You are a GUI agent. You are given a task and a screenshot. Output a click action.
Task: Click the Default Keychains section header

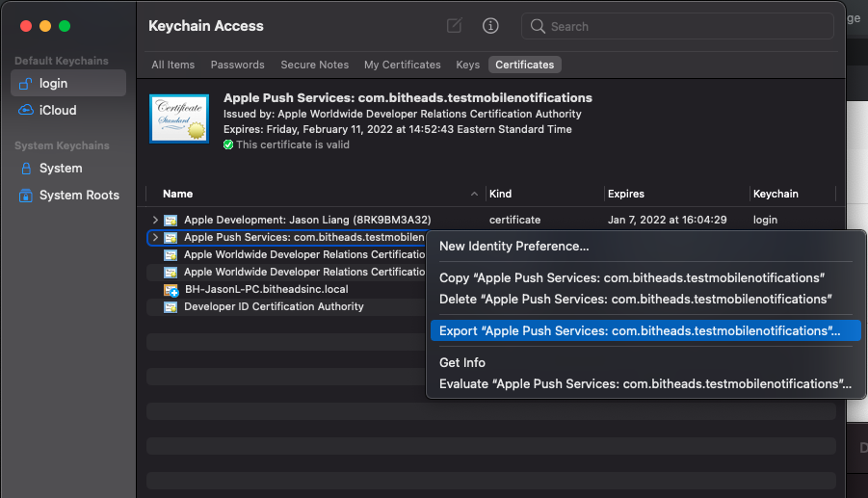pos(62,61)
